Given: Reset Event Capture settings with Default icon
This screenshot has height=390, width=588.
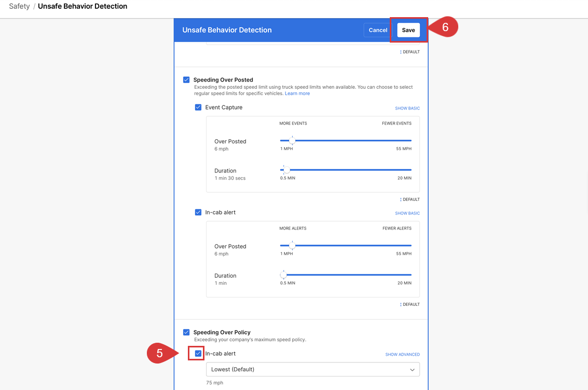Looking at the screenshot, I should [x=409, y=199].
